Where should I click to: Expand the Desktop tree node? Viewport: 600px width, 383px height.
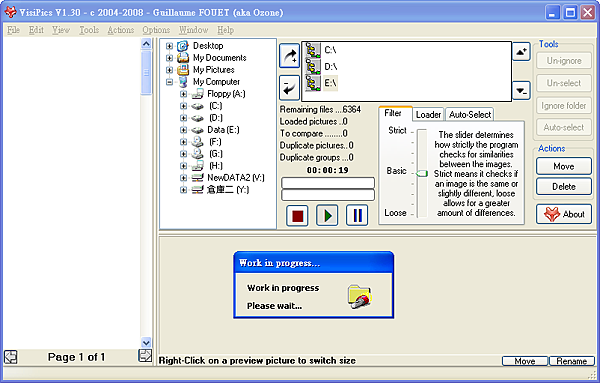[169, 46]
